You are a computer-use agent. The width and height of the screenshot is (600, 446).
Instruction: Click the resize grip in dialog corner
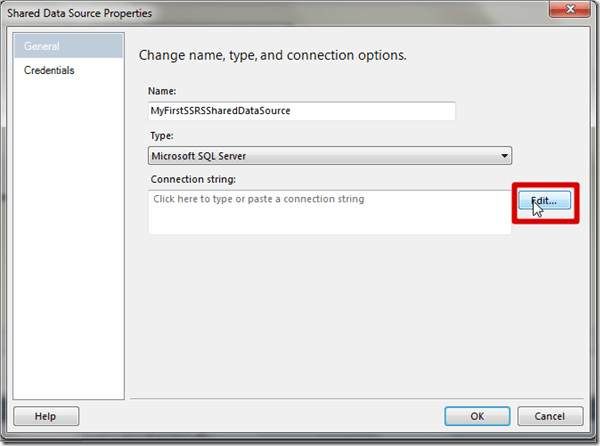click(x=589, y=435)
